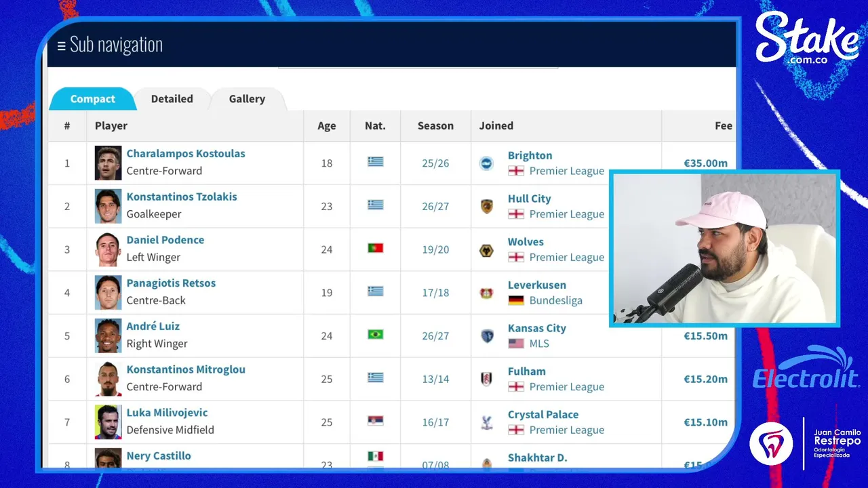Open the Brighton club link
This screenshot has height=488, width=868.
[x=530, y=155]
